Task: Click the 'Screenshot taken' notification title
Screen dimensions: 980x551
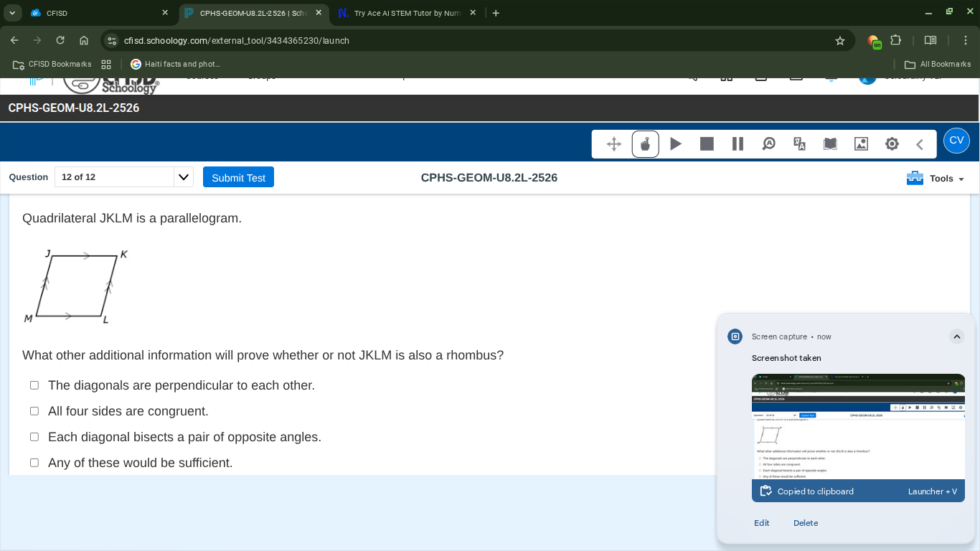Action: click(786, 358)
